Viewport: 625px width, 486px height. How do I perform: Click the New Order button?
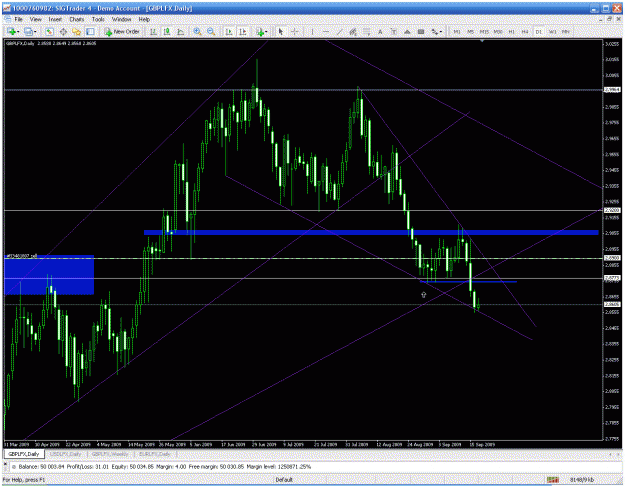[122, 31]
